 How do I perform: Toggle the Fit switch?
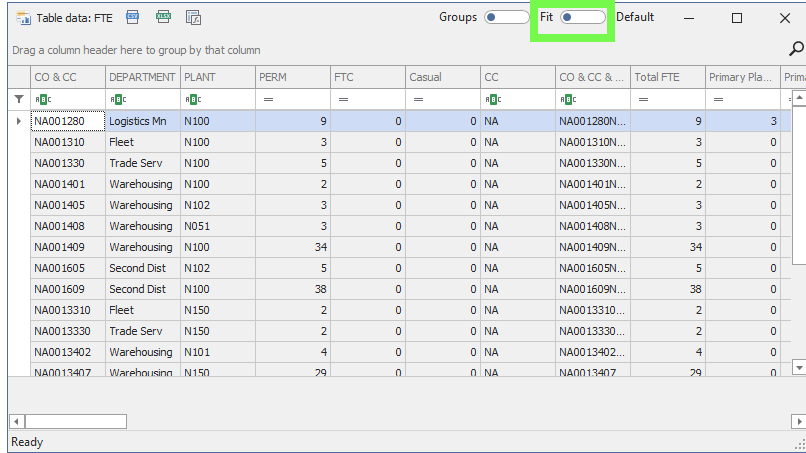582,18
